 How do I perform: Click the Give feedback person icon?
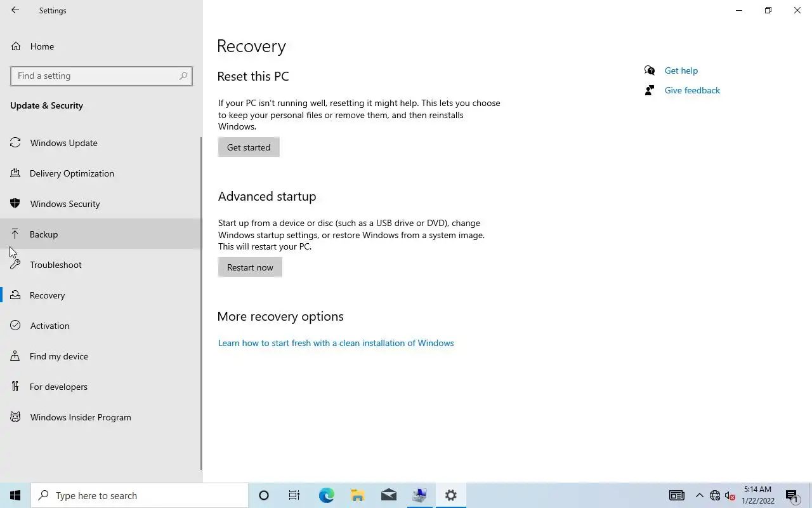point(649,90)
